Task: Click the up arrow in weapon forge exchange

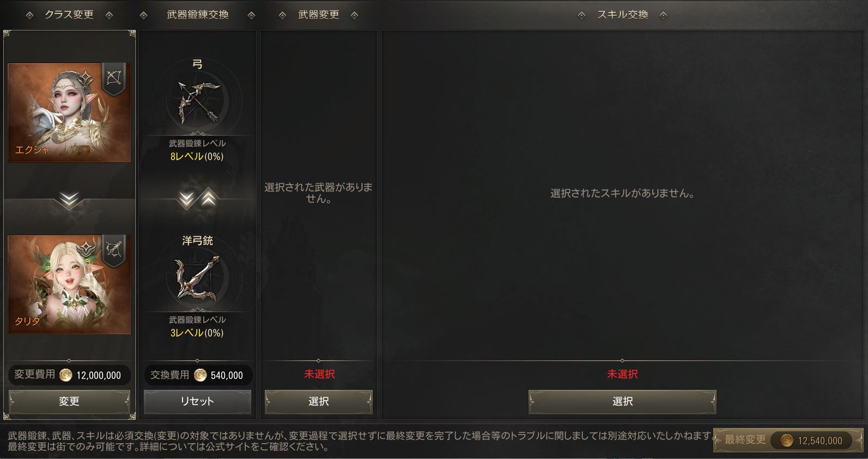Action: (209, 198)
